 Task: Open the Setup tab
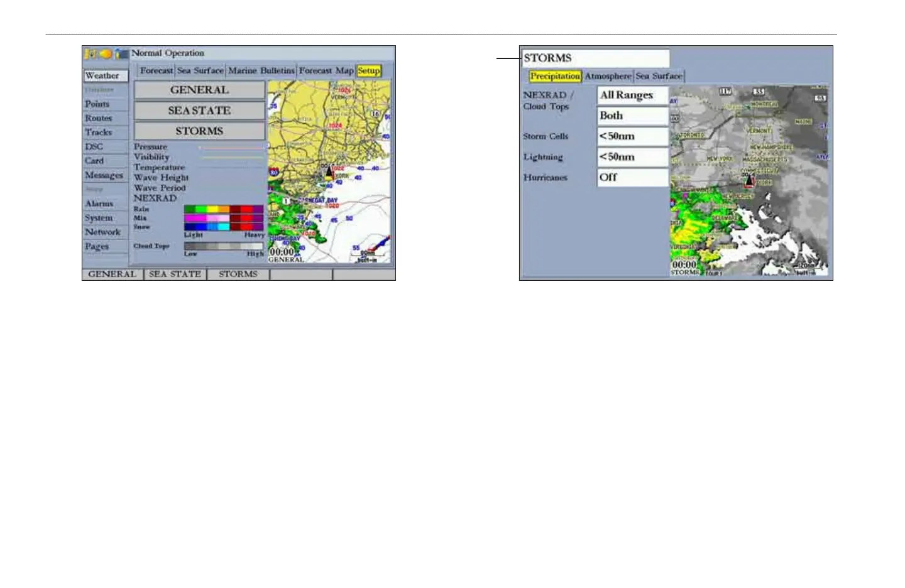pyautogui.click(x=368, y=71)
